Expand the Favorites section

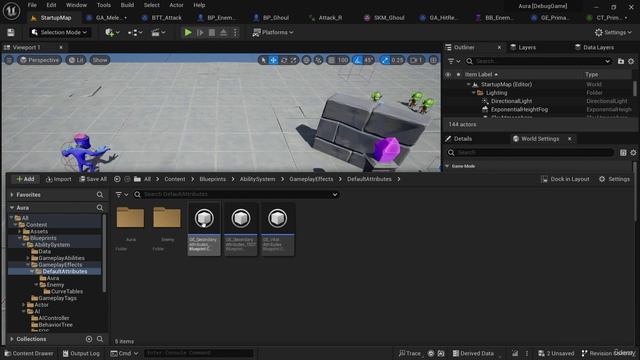click(x=12, y=195)
